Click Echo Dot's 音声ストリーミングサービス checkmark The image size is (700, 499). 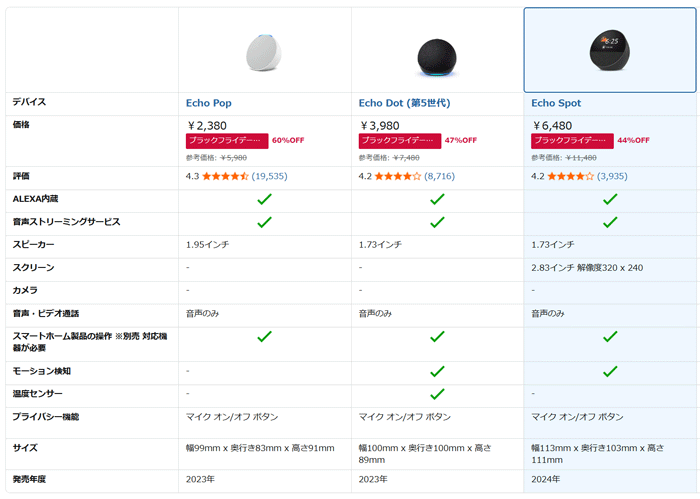coord(437,221)
